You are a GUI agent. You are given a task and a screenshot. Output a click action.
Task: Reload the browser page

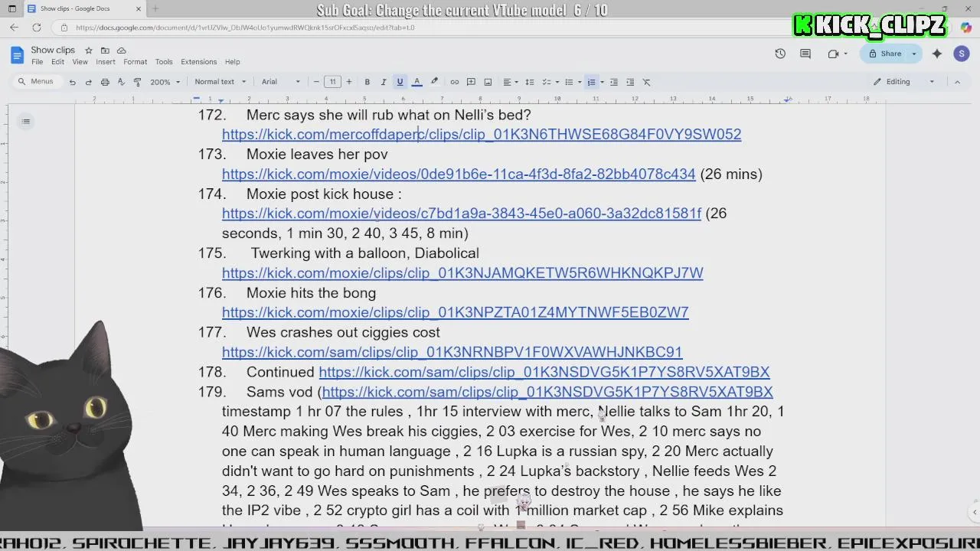(36, 28)
